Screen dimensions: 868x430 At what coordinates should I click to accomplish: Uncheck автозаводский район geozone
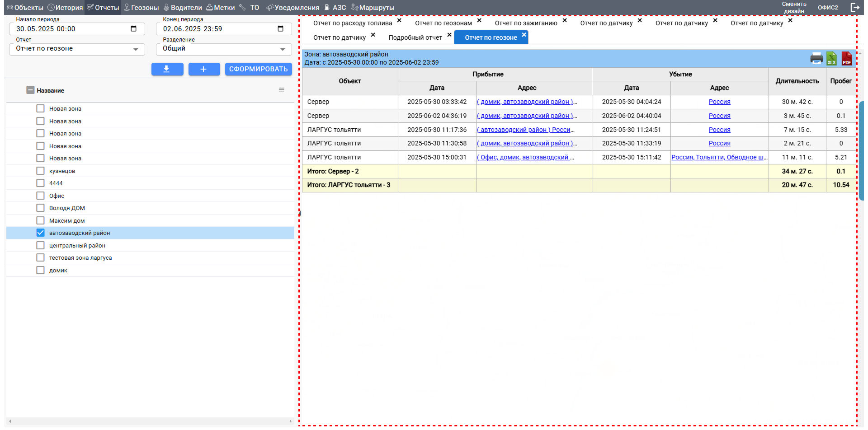pos(41,233)
